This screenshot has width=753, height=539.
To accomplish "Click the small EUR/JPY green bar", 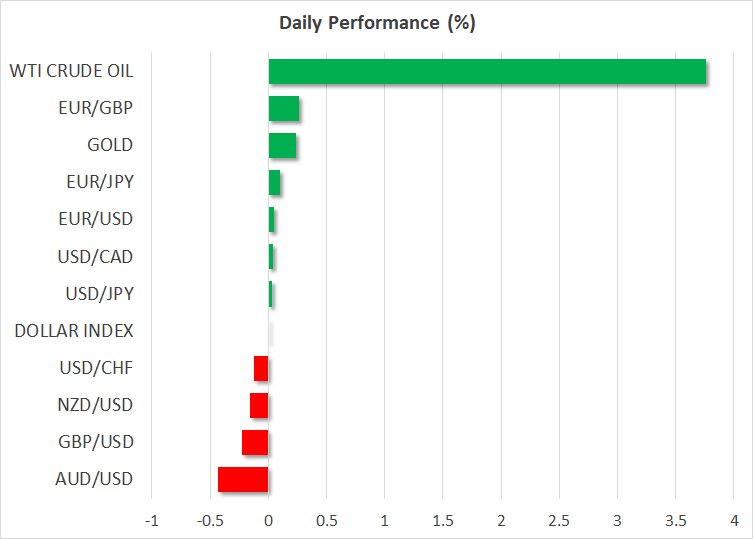I will click(x=274, y=183).
